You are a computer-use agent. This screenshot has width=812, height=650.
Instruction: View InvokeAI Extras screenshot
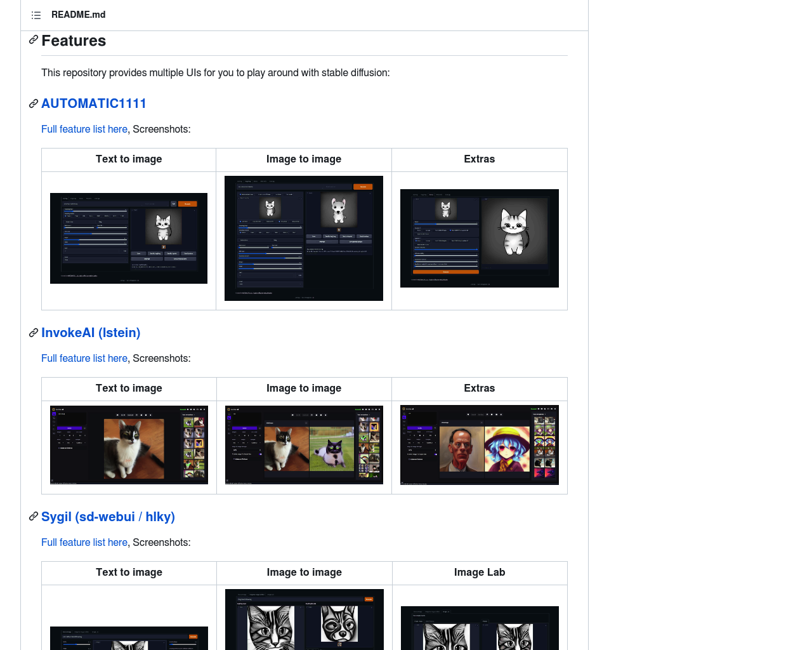click(x=480, y=445)
